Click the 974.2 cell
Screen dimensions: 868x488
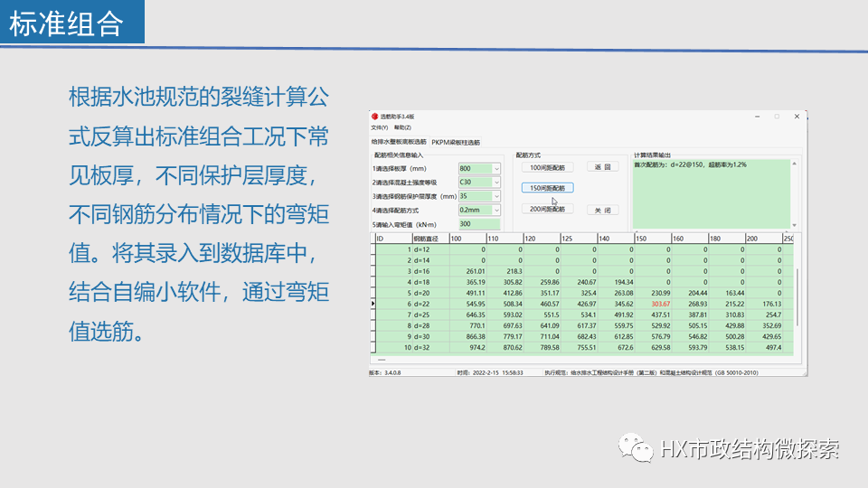[x=467, y=347]
